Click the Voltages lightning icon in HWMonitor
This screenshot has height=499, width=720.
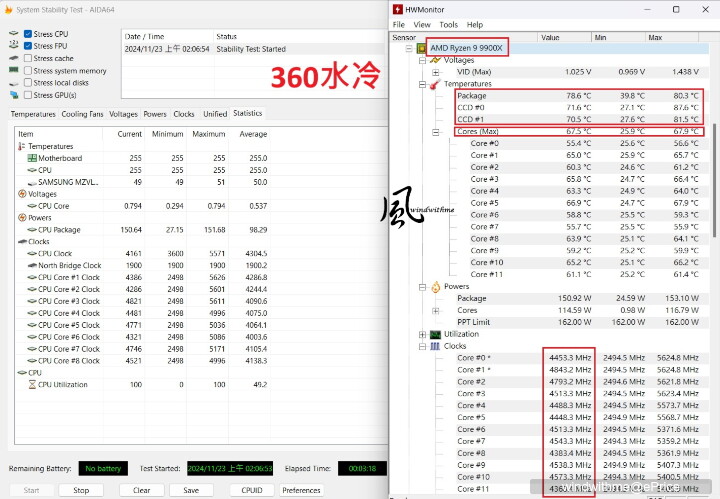pyautogui.click(x=435, y=60)
